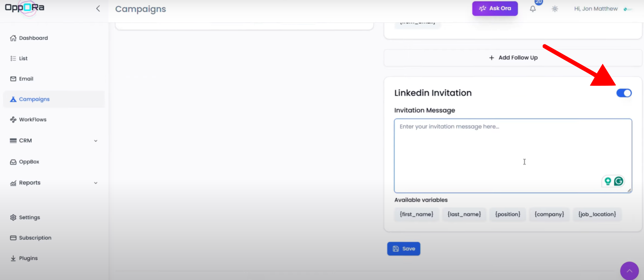This screenshot has height=280, width=644.
Task: Click the green lightbulb suggestion icon
Action: [608, 181]
